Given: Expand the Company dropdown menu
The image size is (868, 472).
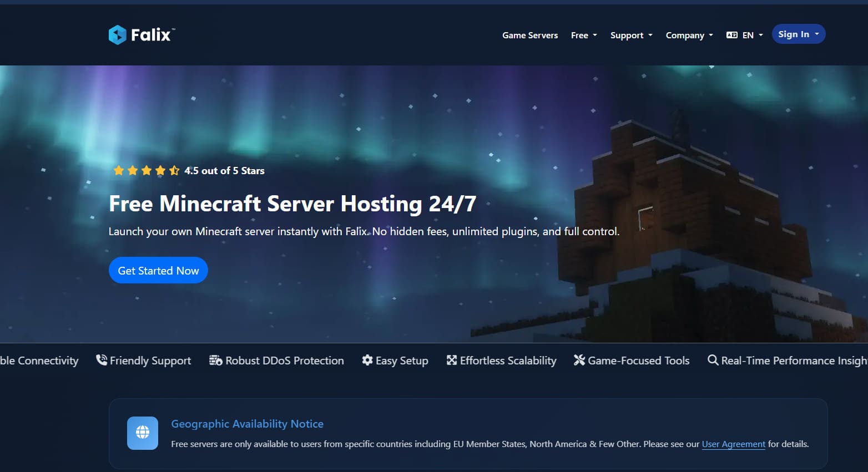Looking at the screenshot, I should point(689,35).
